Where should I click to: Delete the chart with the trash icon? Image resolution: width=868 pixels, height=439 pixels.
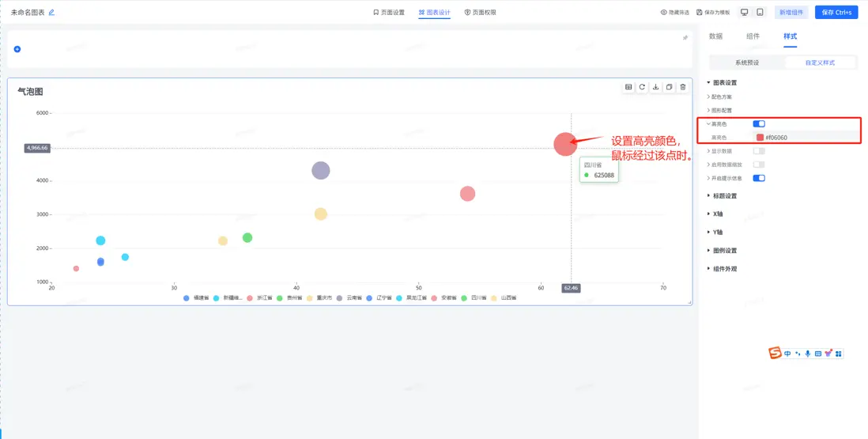tap(683, 87)
